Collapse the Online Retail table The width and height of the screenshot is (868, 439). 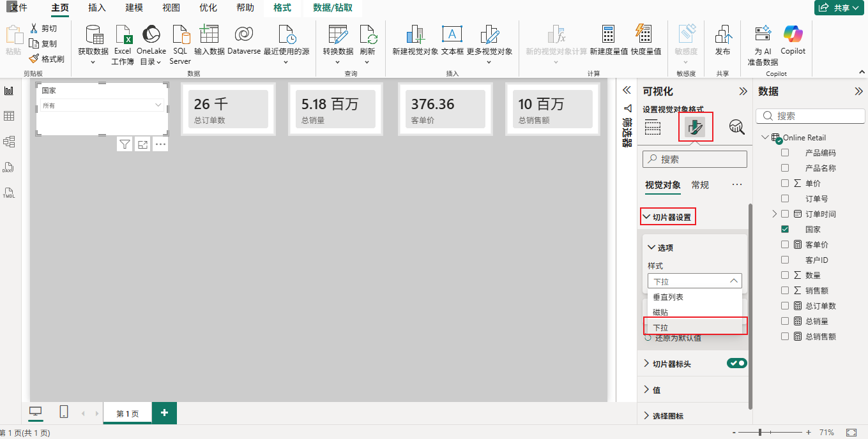pos(765,137)
